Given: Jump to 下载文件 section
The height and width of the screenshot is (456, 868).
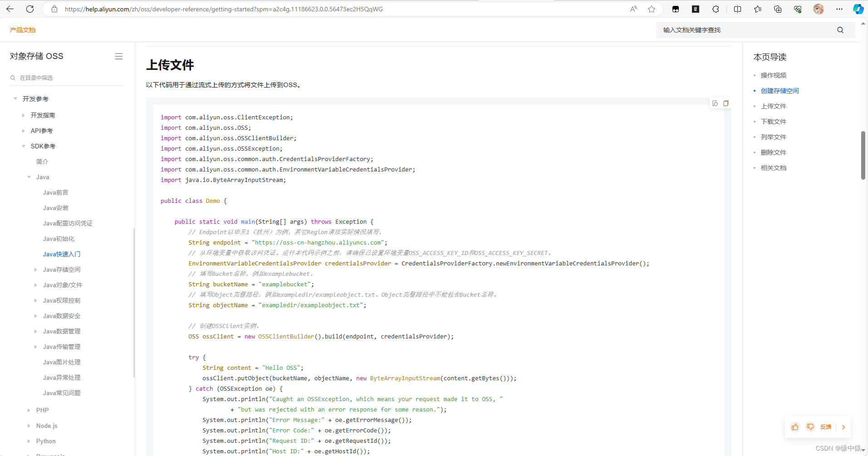Looking at the screenshot, I should pyautogui.click(x=774, y=122).
